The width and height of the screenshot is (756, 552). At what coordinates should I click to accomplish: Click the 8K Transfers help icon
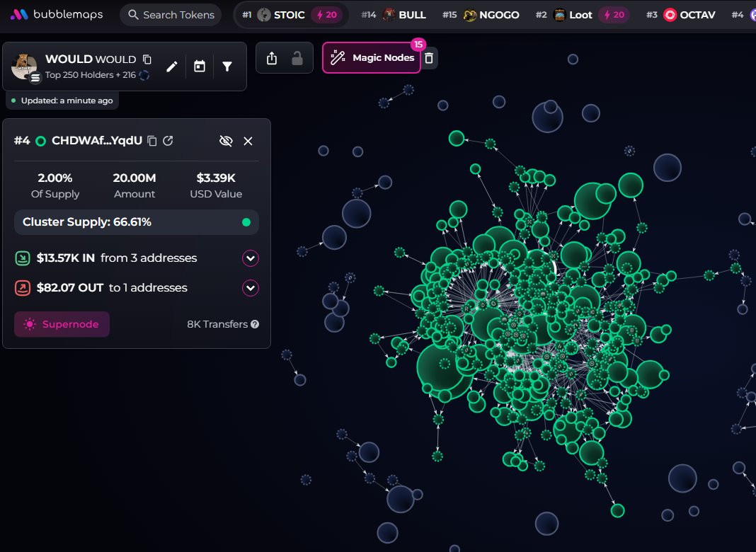[x=253, y=324]
